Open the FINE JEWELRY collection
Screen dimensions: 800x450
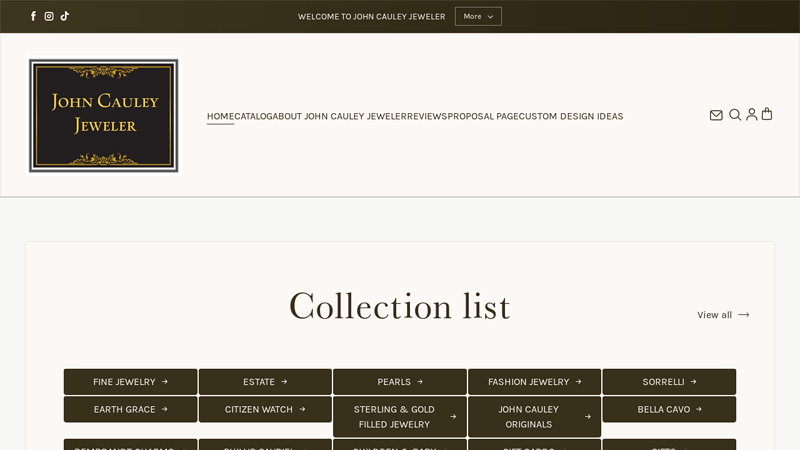tap(130, 382)
